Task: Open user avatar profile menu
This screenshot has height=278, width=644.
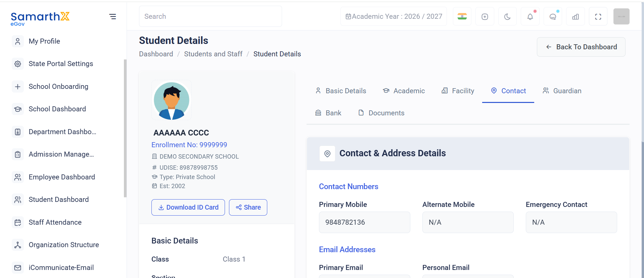Action: point(621,16)
